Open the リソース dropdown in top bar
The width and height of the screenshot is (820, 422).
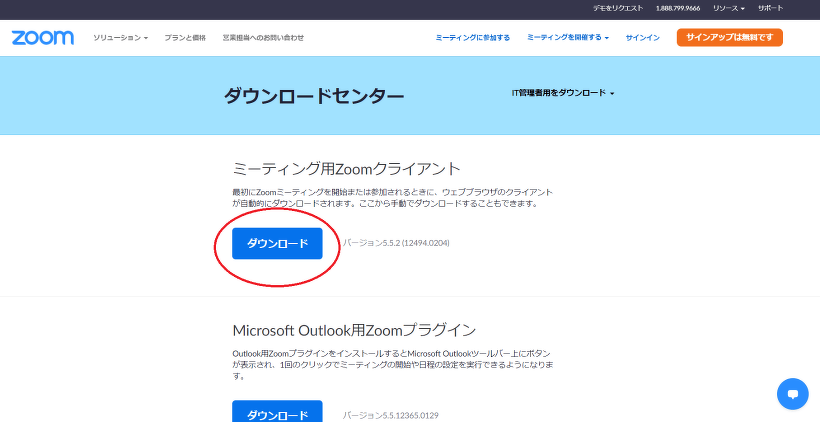click(x=728, y=8)
